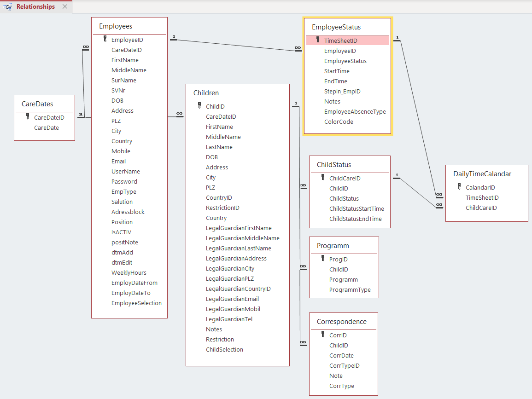
Task: Click the key icon next to ChildID in Children
Action: click(199, 106)
